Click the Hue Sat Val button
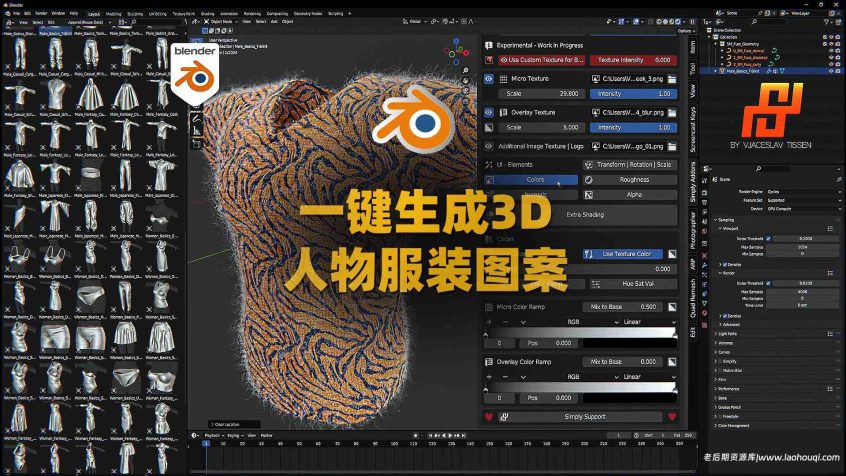Screen dimensions: 846x476 point(632,283)
